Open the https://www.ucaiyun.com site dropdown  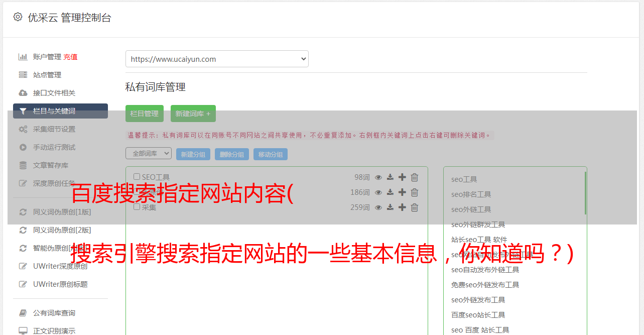pyautogui.click(x=217, y=59)
